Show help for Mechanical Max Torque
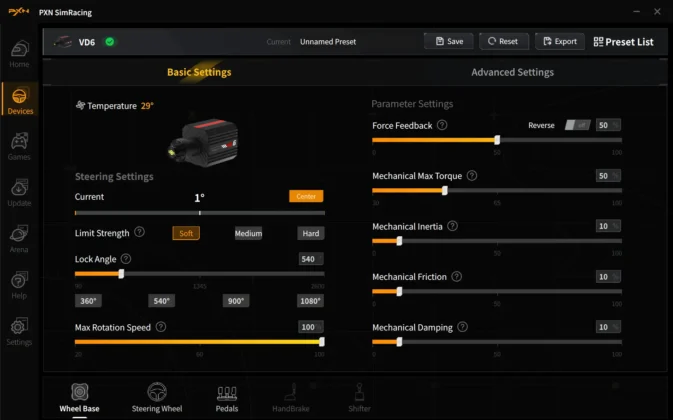Screen dimensions: 673x420 [472, 175]
